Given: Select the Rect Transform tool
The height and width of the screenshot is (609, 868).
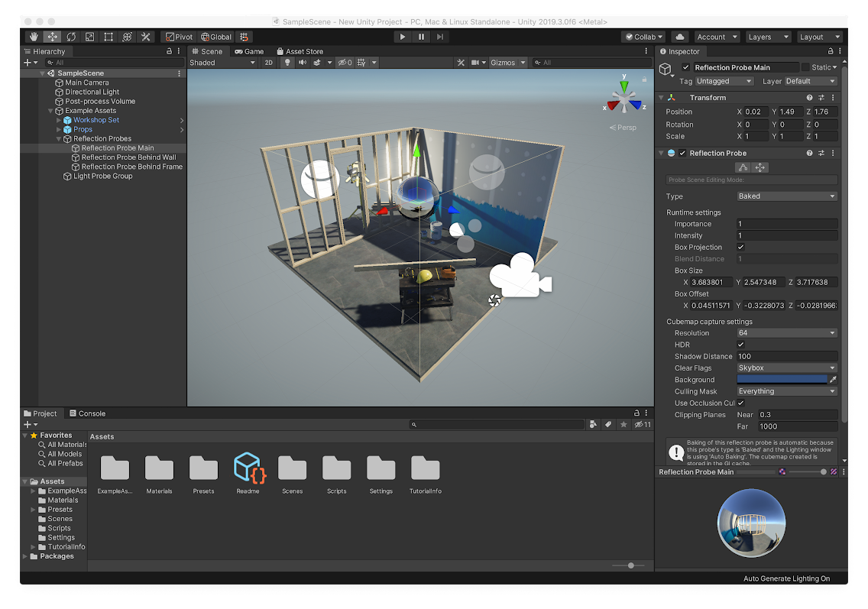Looking at the screenshot, I should pyautogui.click(x=108, y=37).
